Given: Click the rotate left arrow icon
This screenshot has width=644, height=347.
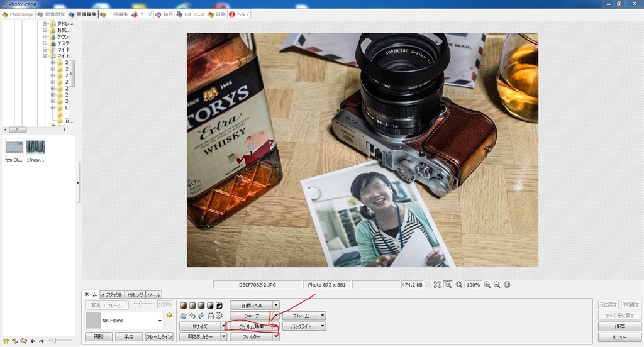Looking at the screenshot, I should click(x=192, y=316).
